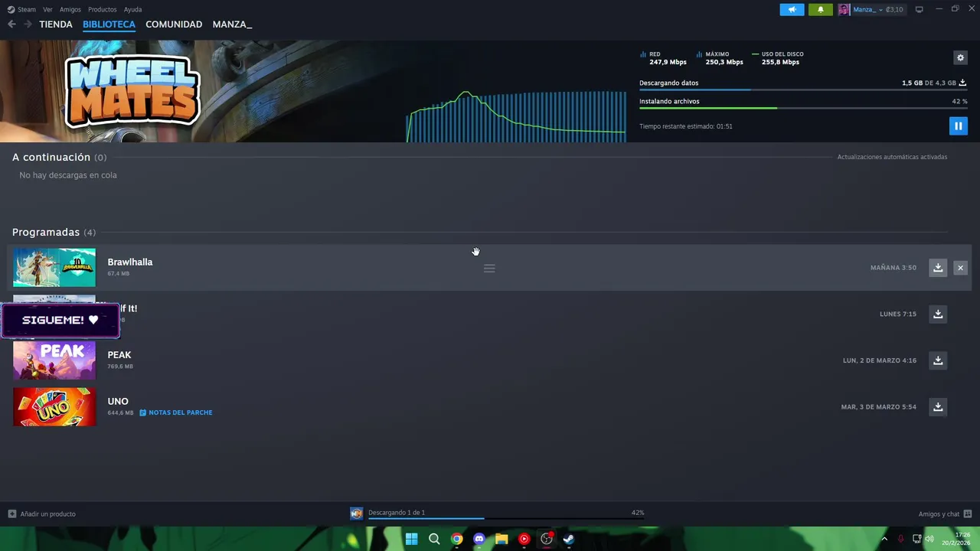Open the Steam menu
Viewport: 980px width, 551px height.
tap(22, 9)
